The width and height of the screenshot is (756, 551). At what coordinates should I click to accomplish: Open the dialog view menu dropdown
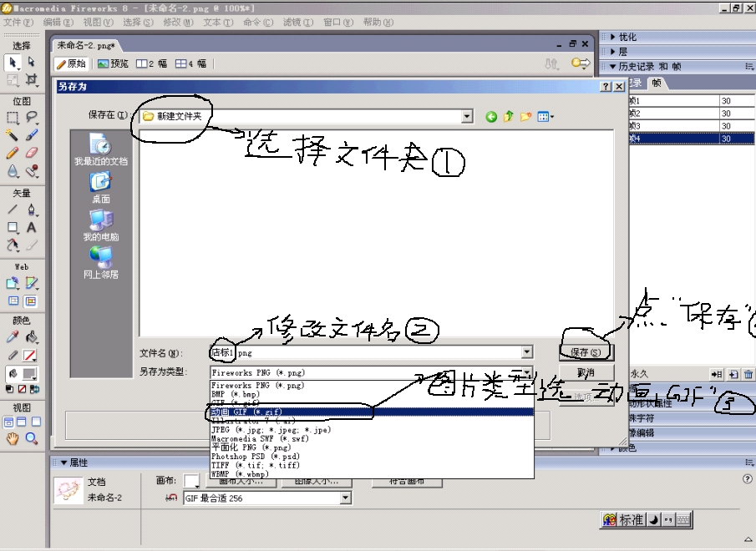[545, 117]
